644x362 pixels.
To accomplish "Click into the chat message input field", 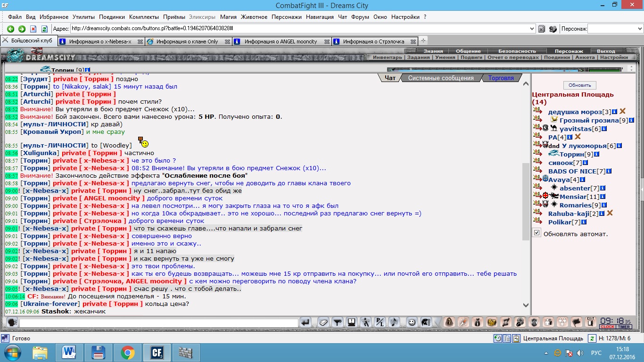I will 159,323.
